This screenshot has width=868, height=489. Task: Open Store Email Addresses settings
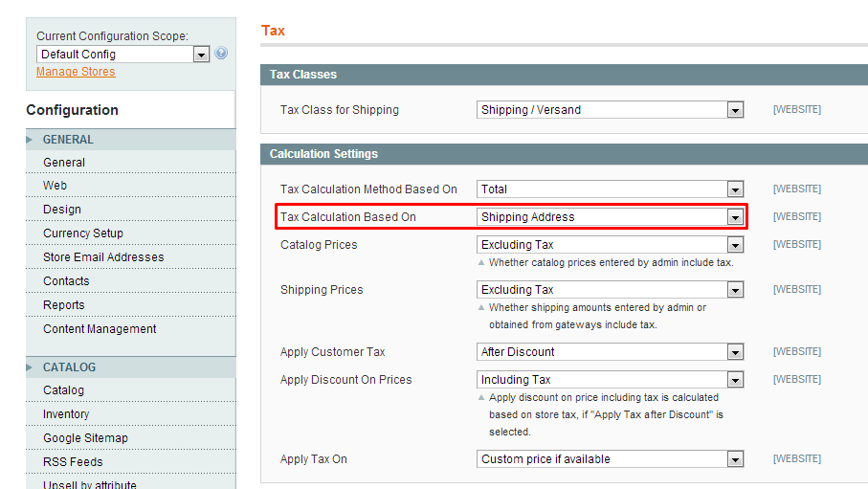(x=103, y=257)
